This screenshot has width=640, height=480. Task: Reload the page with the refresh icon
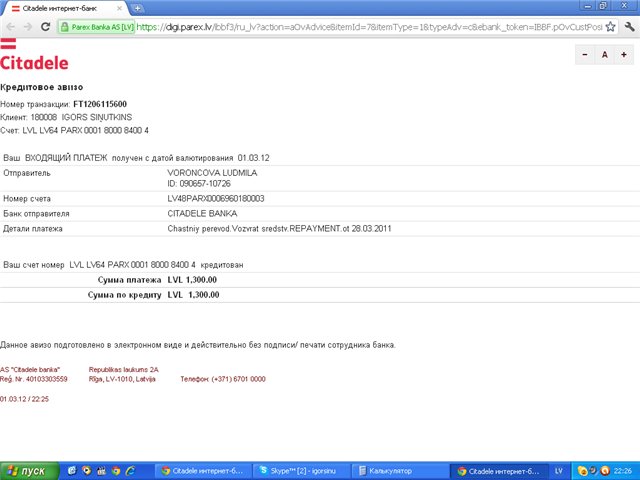(x=45, y=27)
